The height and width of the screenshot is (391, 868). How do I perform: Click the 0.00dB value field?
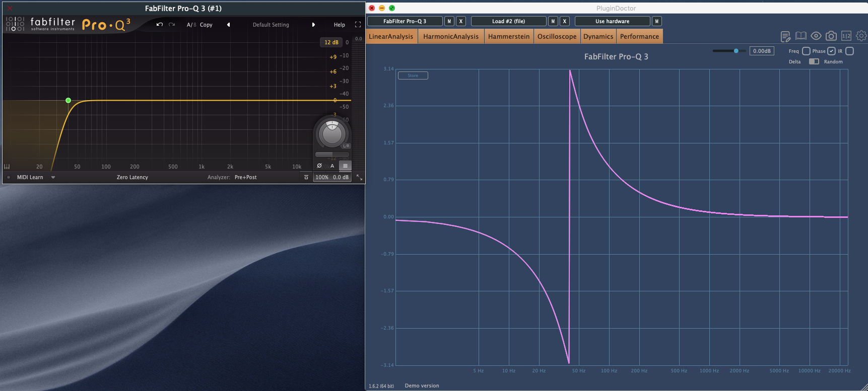point(762,51)
